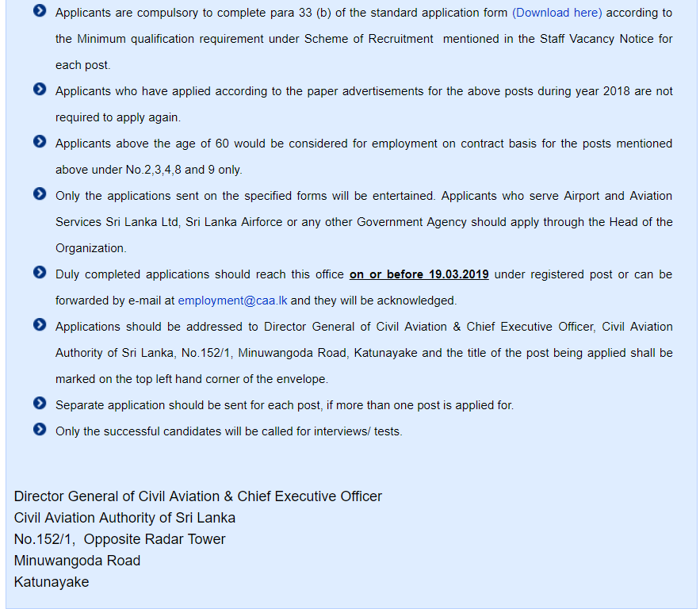Click the 'No.152/1, Opposite Radar Tower' address line
Viewport: 700px width, 609px height.
[120, 539]
